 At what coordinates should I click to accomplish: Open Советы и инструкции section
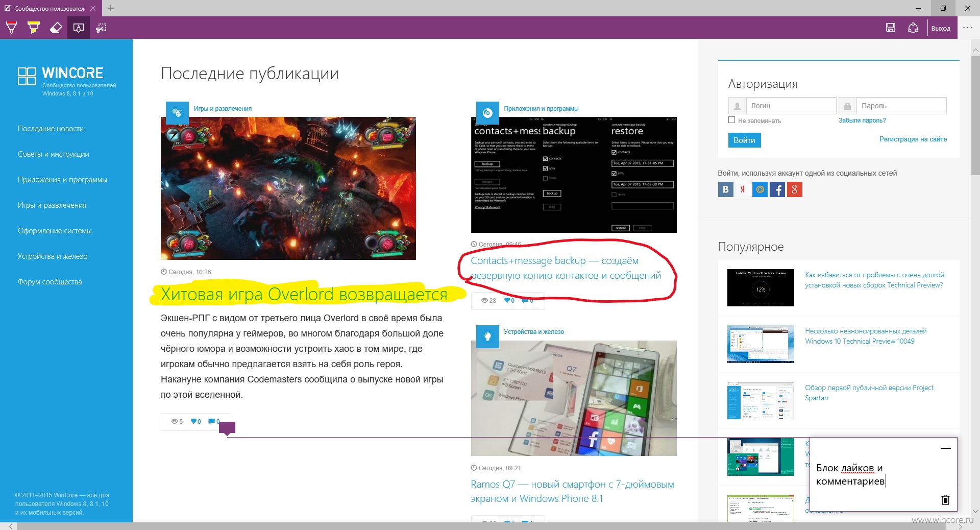pos(53,154)
